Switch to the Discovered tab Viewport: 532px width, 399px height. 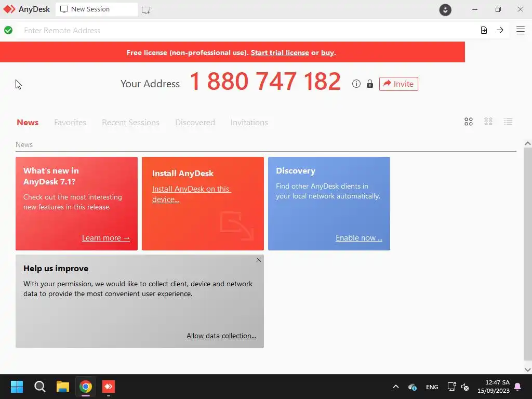point(195,122)
